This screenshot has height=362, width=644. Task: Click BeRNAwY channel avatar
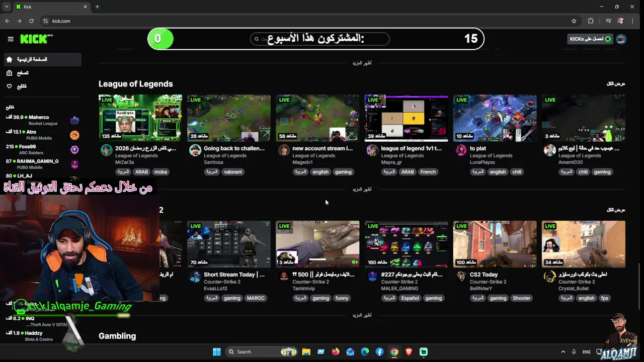tap(461, 277)
